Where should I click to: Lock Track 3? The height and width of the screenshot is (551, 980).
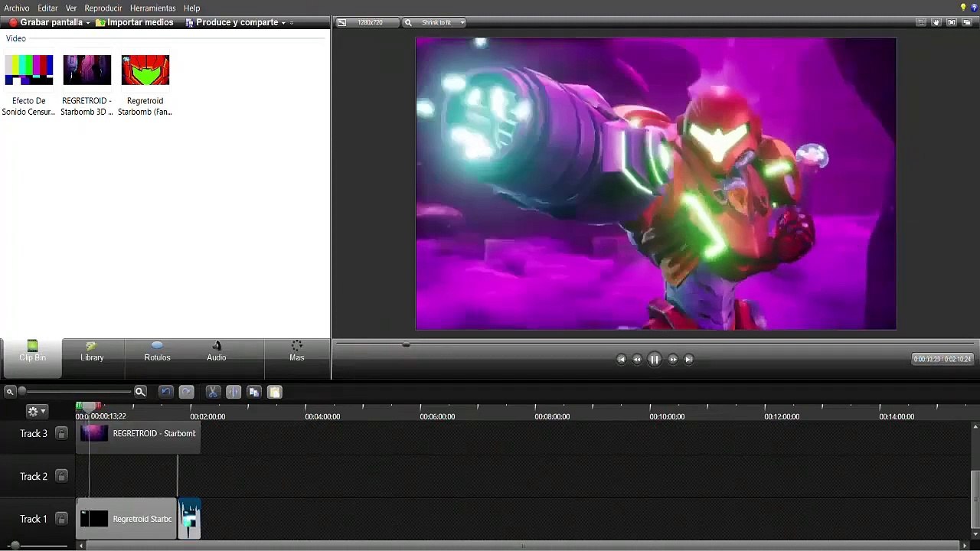(x=62, y=434)
